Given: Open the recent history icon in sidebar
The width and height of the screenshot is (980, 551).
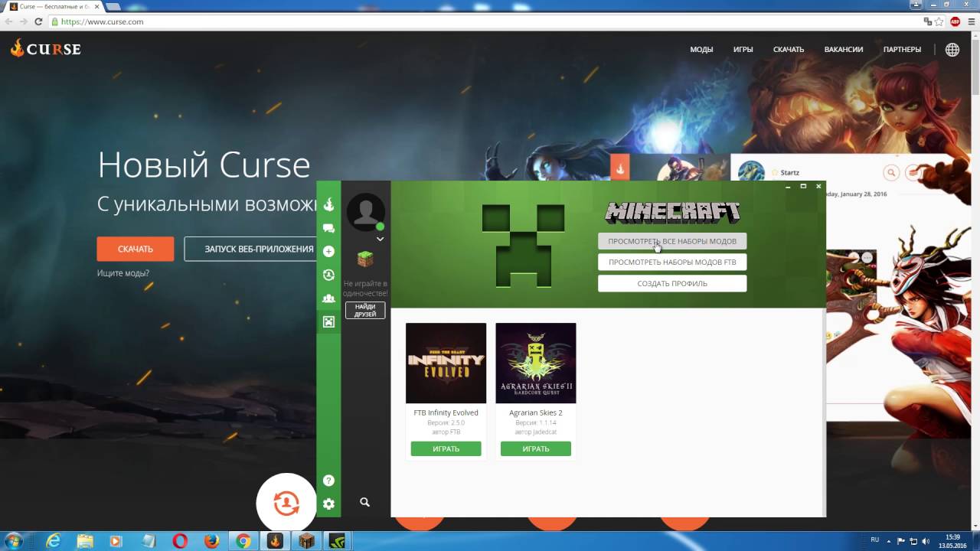Looking at the screenshot, I should pos(328,275).
